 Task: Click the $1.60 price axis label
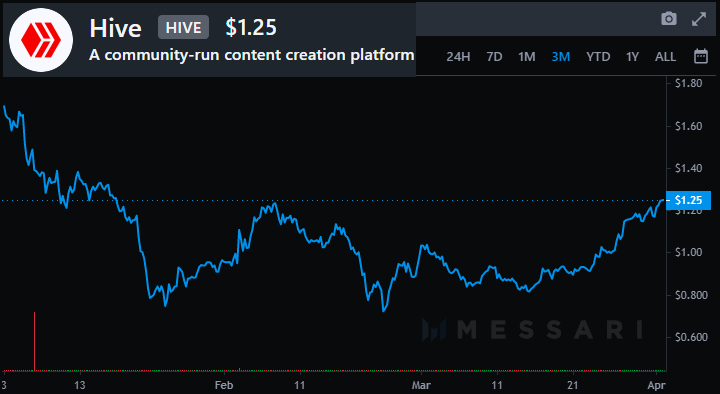688,126
